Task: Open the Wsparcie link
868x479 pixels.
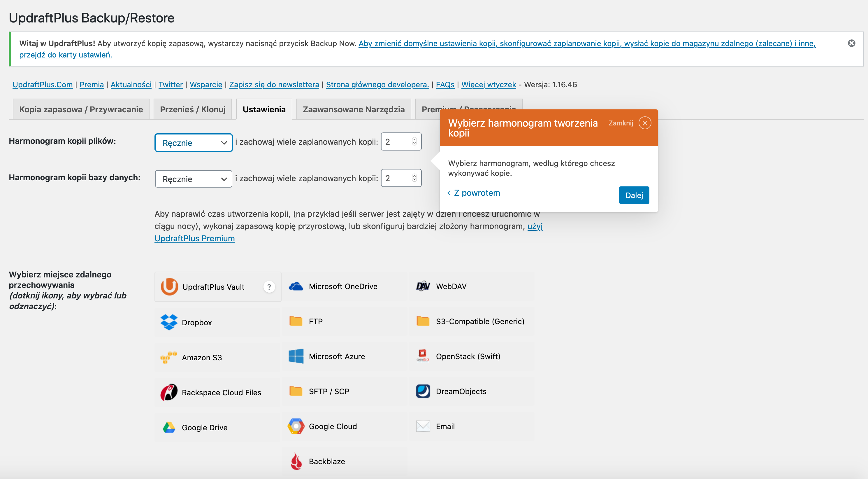Action: [206, 85]
